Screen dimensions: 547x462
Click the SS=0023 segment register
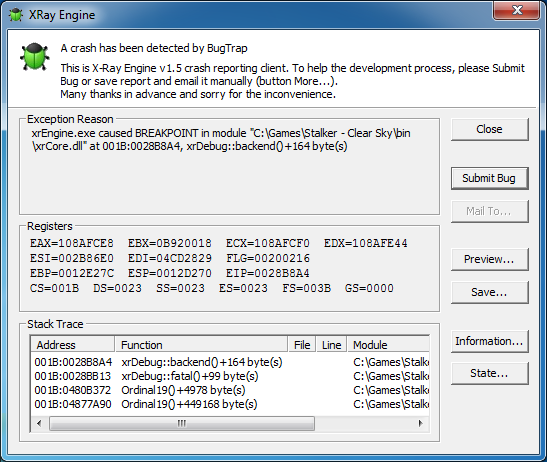coord(180,288)
